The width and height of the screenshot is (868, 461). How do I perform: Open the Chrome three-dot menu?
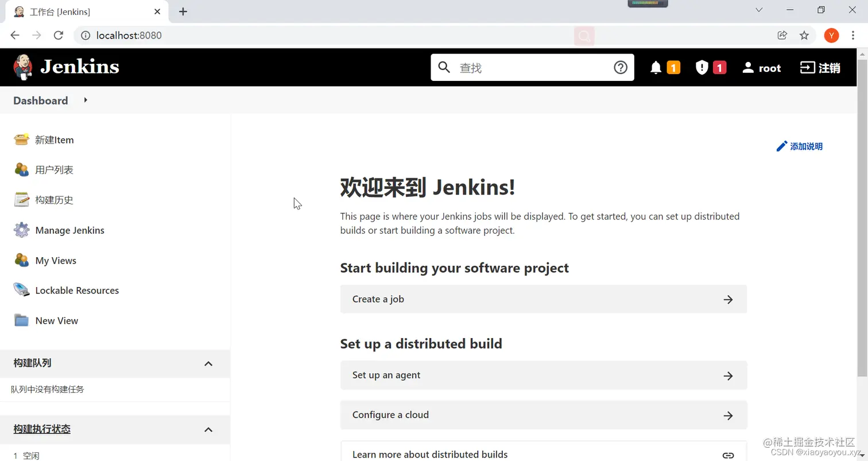pyautogui.click(x=853, y=36)
